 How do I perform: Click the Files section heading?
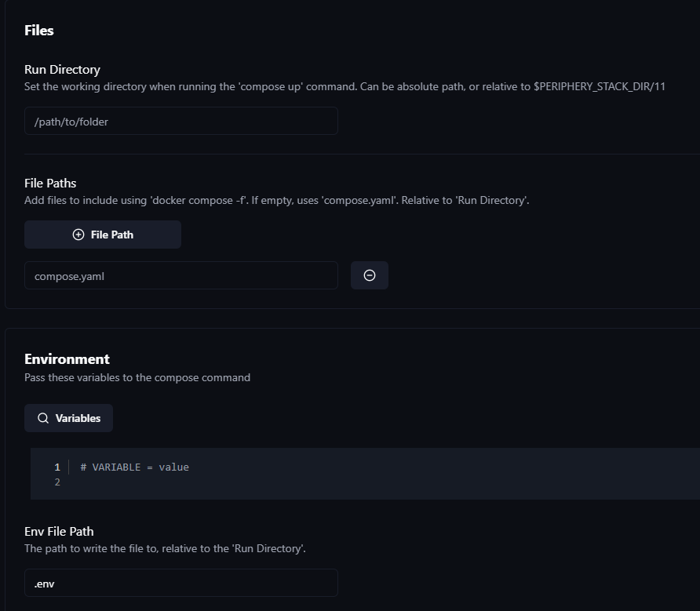coord(38,30)
